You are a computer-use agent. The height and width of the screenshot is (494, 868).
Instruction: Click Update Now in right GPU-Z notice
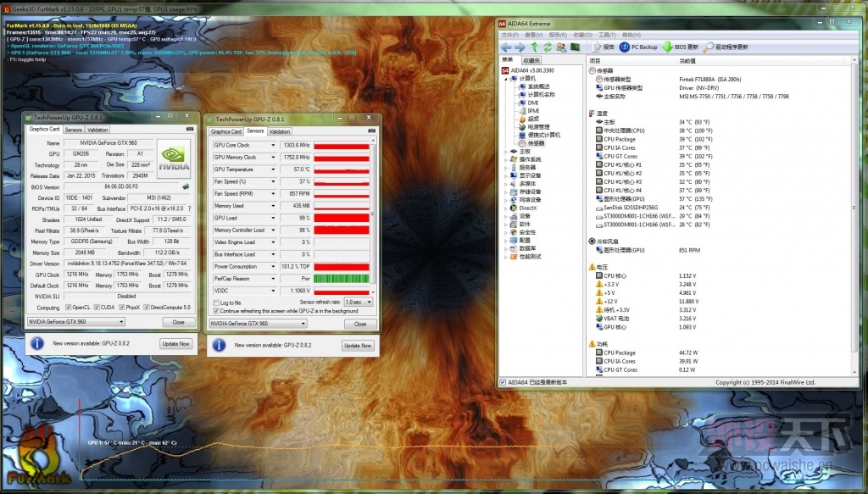point(357,345)
